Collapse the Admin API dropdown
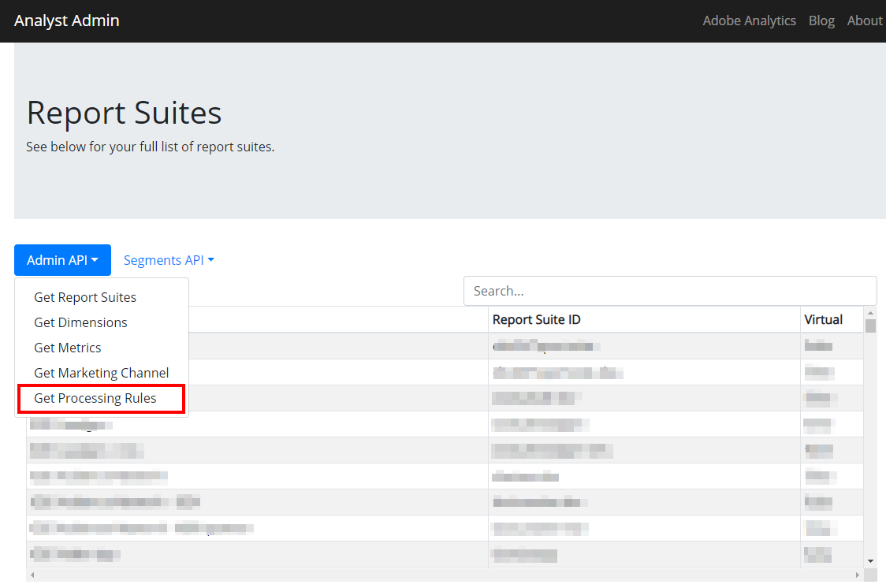886x588 pixels. pyautogui.click(x=62, y=259)
